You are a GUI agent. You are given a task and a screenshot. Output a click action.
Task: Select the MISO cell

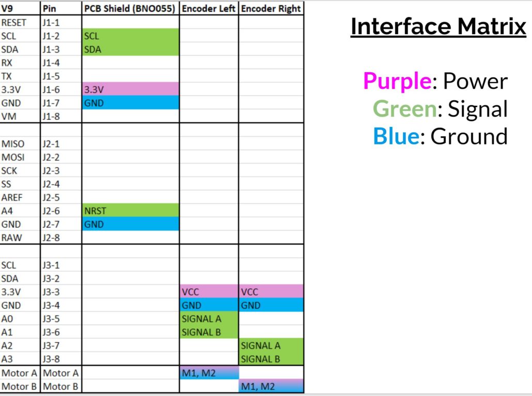(x=20, y=144)
